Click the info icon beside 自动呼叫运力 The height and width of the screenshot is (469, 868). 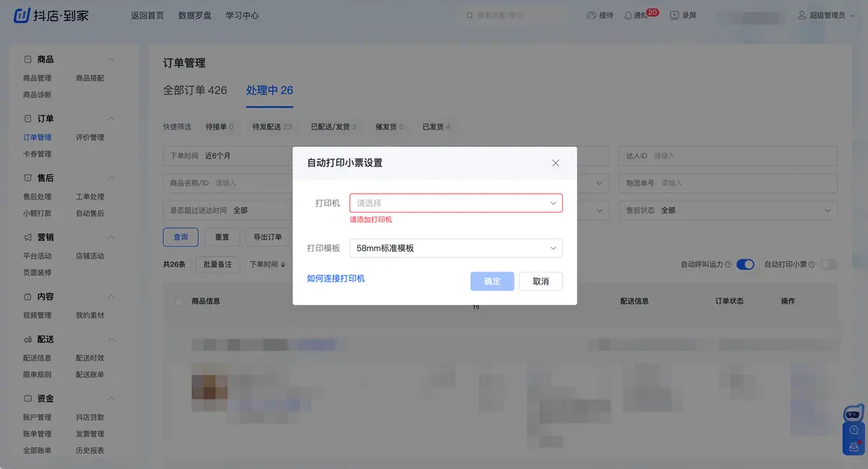(728, 265)
